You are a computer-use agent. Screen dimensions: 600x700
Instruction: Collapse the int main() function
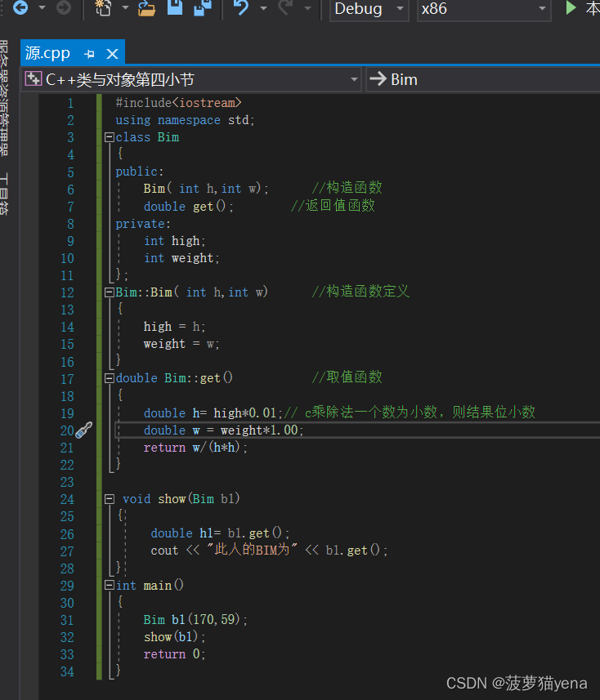pos(109,585)
